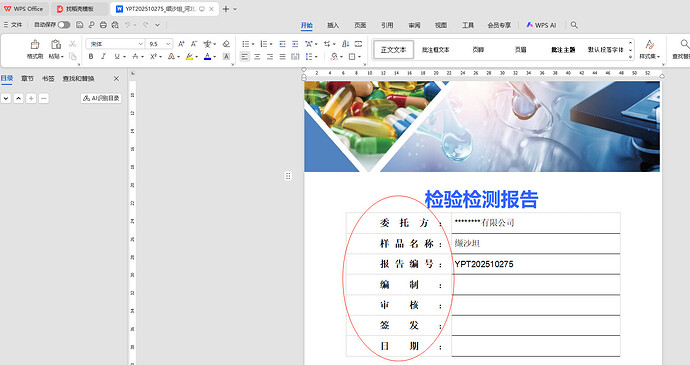
Task: Select the 正文文本 style
Action: [x=393, y=50]
